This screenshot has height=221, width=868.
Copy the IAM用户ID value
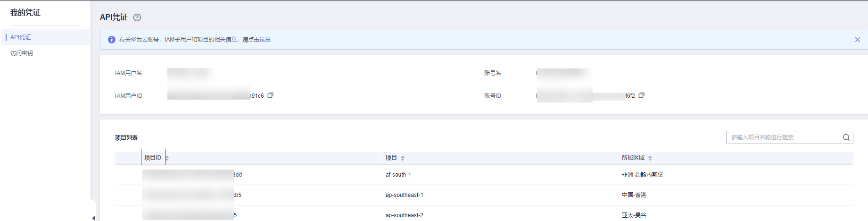271,95
